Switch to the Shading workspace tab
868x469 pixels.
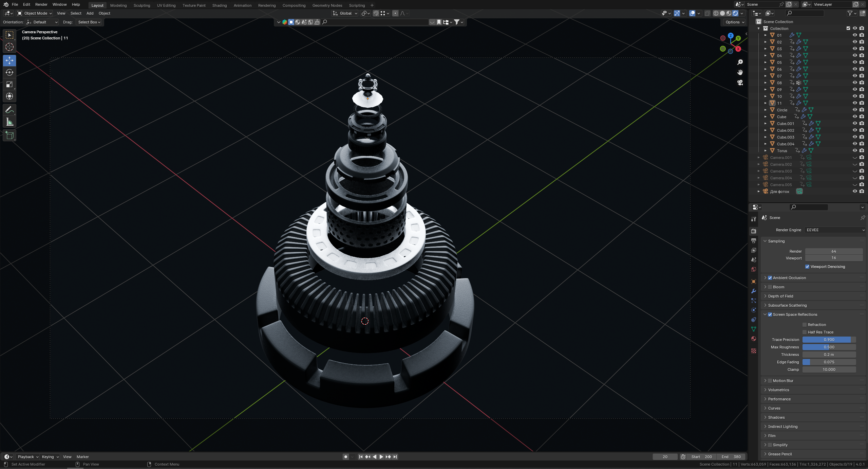click(219, 5)
